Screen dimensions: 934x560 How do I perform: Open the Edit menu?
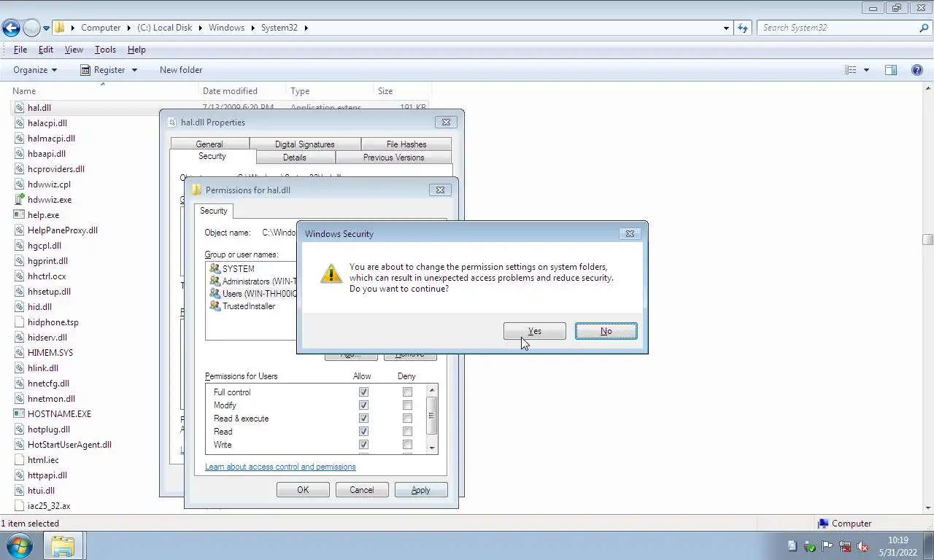45,50
